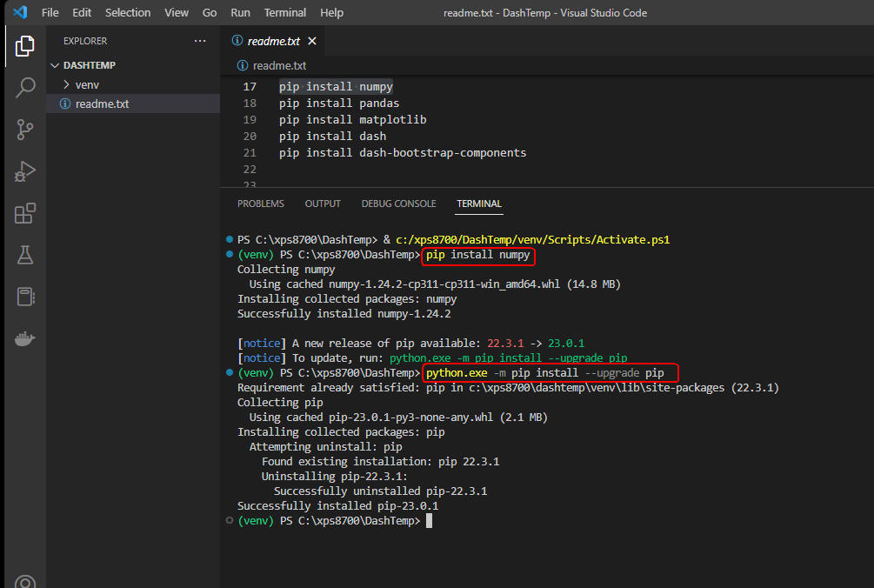This screenshot has width=874, height=588.
Task: Open the Source Control view
Action: pos(24,130)
